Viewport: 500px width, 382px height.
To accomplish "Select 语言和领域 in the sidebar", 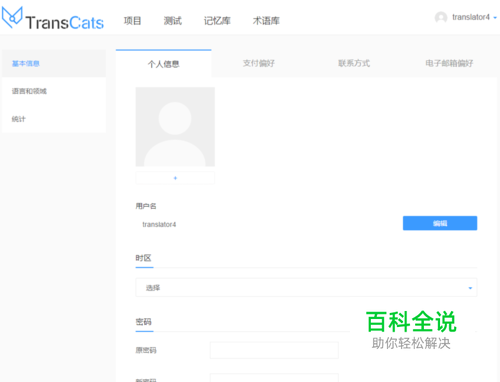I will (54, 91).
